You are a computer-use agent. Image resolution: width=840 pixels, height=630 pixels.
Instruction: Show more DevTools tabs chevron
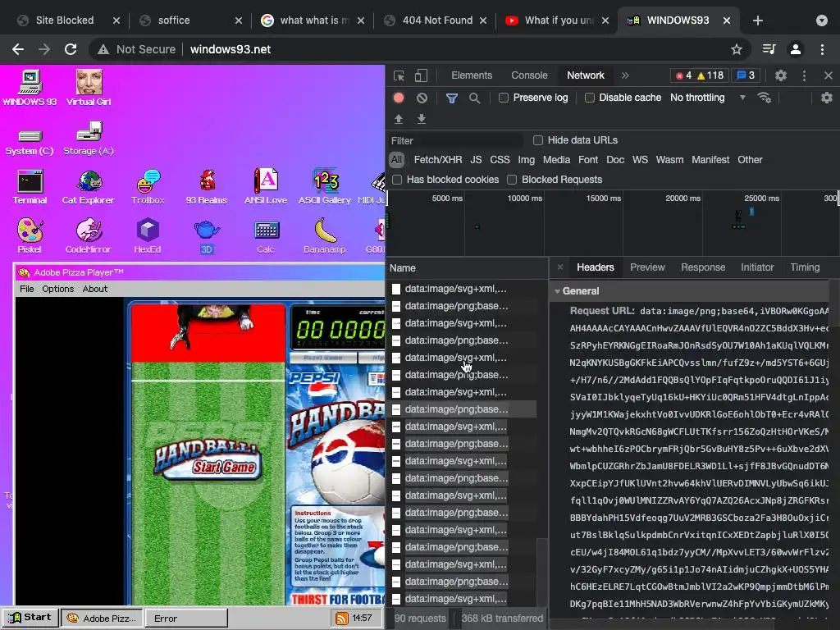click(x=624, y=75)
